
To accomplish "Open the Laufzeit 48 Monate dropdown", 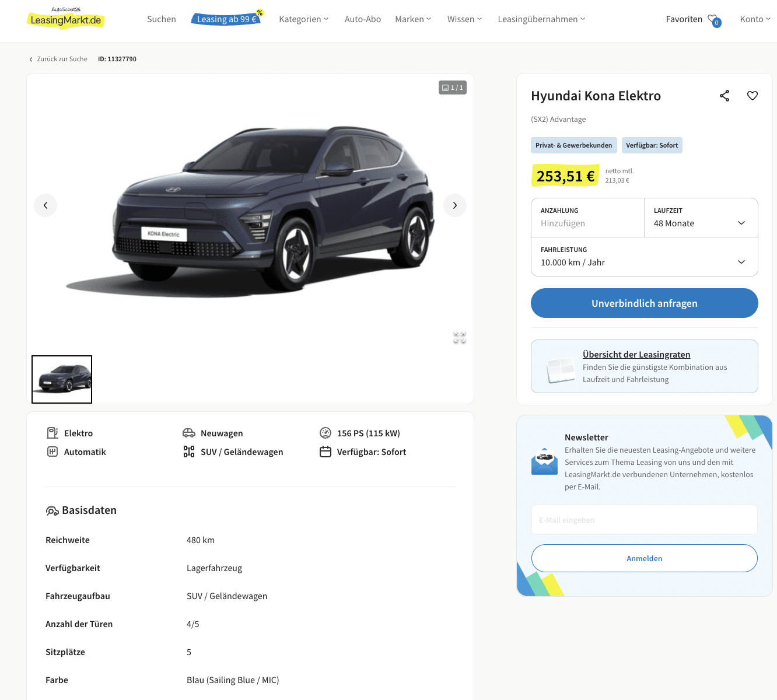I will point(701,218).
